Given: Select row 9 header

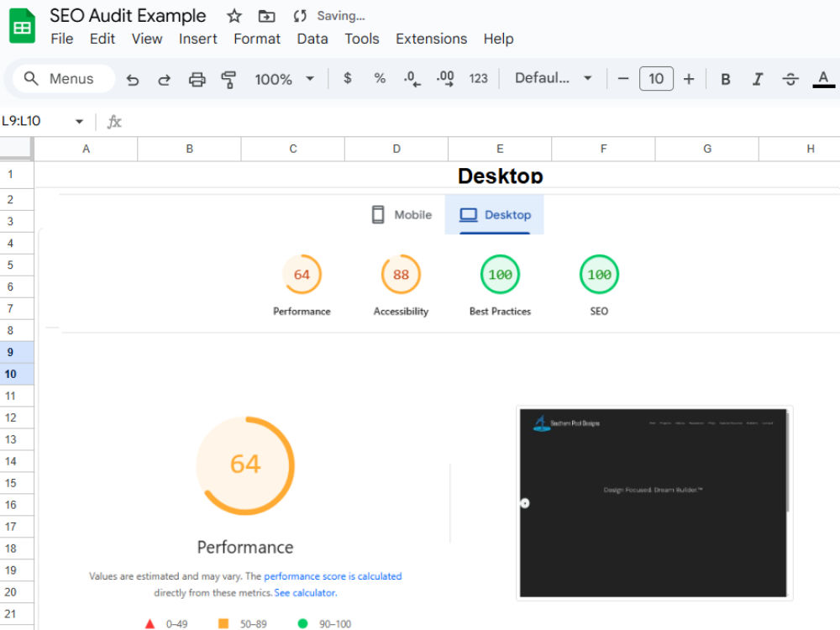Looking at the screenshot, I should click(17, 352).
